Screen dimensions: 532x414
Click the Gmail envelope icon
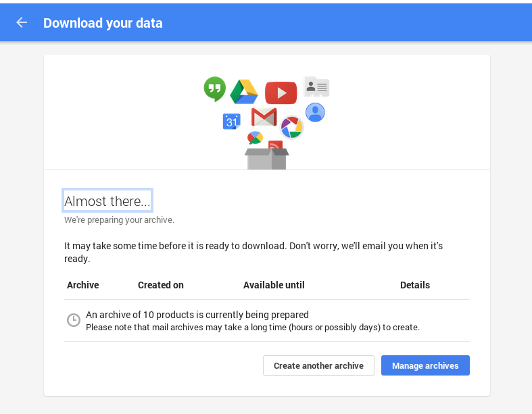264,117
